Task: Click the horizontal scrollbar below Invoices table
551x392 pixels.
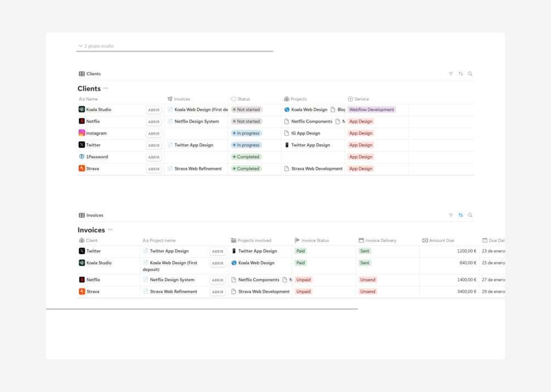Action: point(202,309)
